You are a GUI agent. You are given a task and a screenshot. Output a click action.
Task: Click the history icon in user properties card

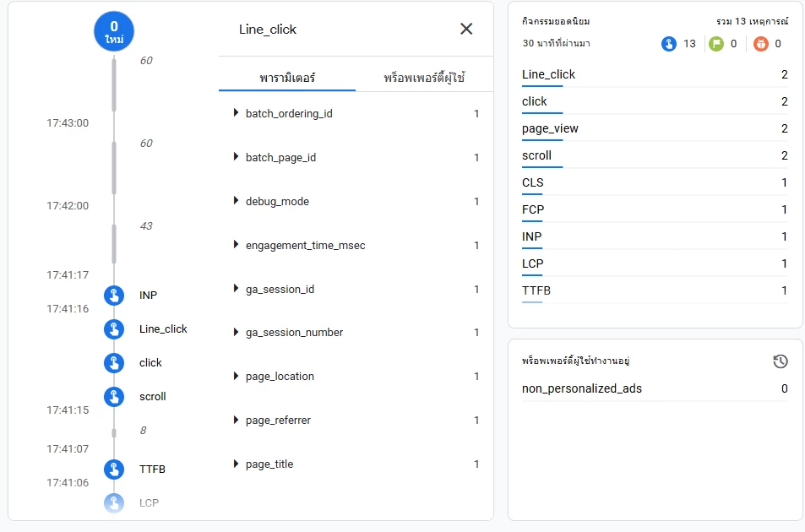click(781, 361)
